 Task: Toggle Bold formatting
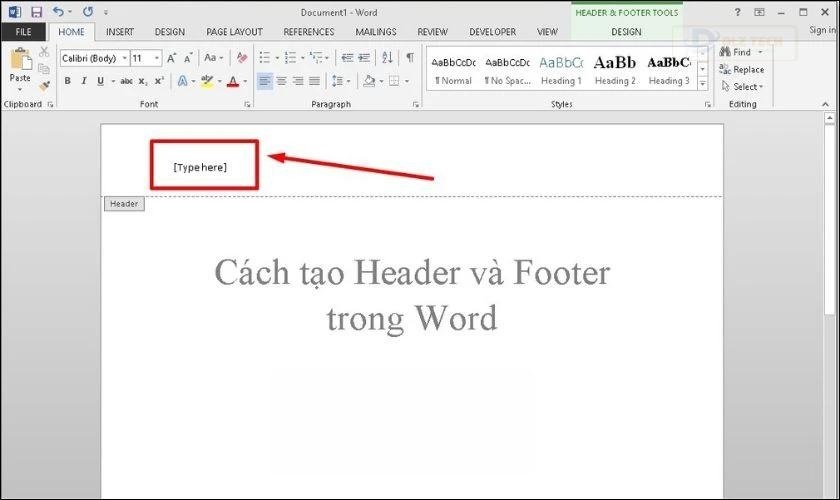click(68, 81)
